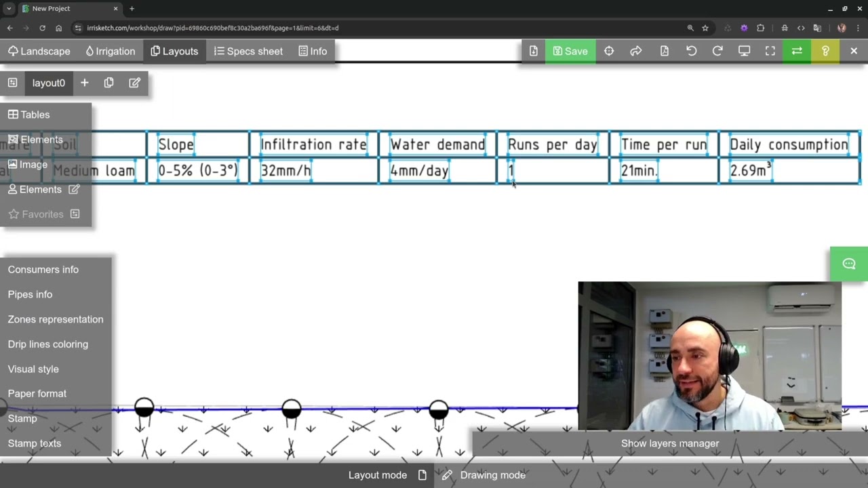
Task: Open the Info menu
Action: click(313, 51)
